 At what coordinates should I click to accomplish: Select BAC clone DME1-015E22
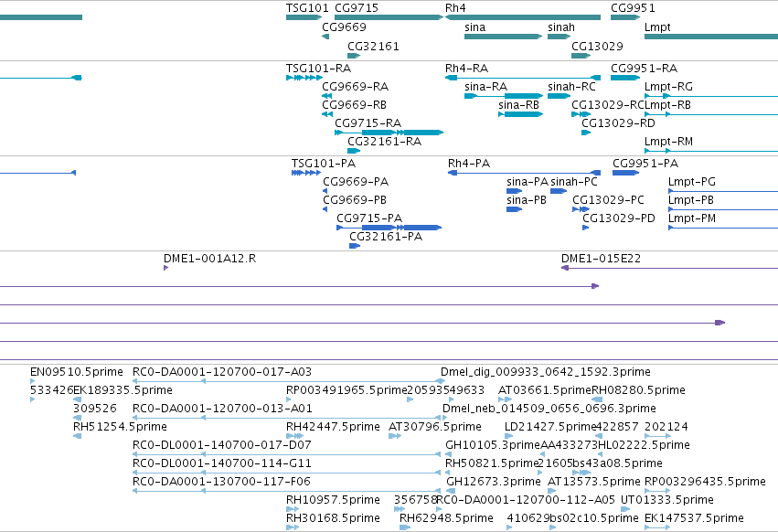(x=669, y=268)
